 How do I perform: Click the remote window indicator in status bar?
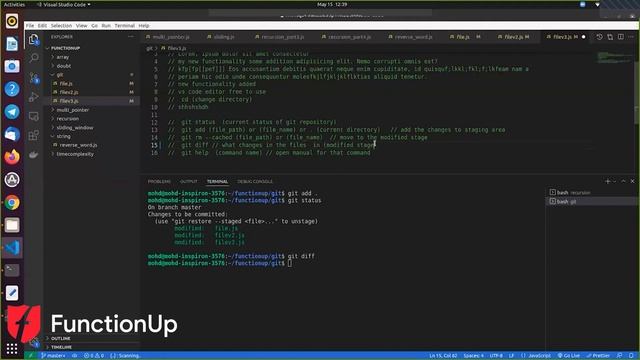[x=31, y=356]
